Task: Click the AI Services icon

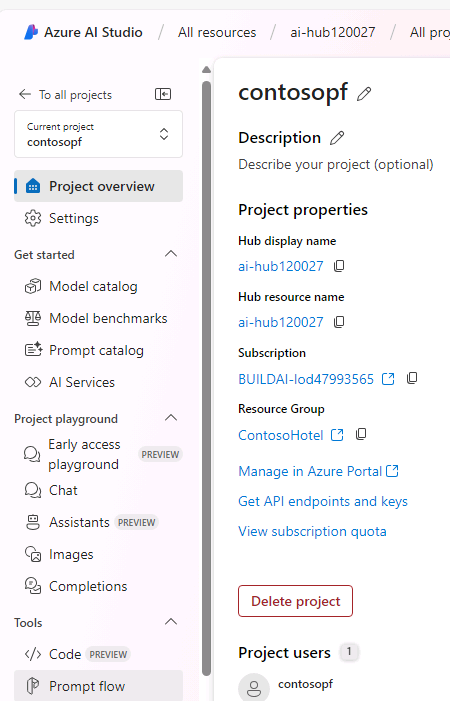Action: 33,382
